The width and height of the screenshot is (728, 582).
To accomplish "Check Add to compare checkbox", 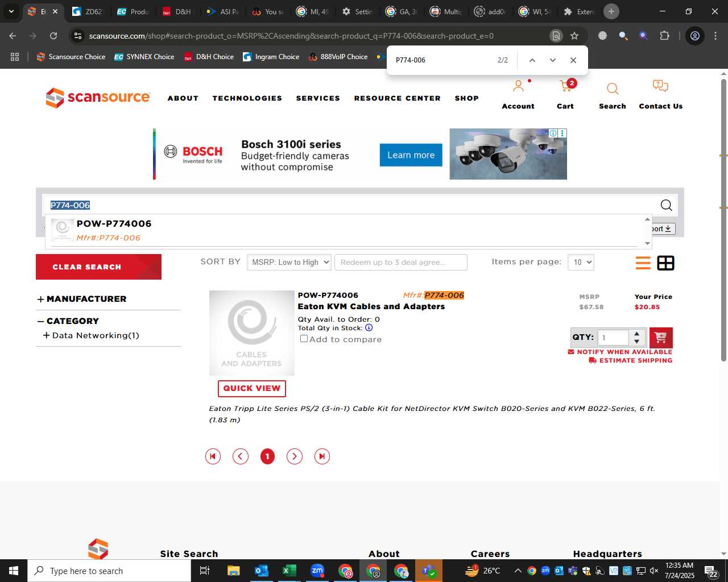I will (304, 339).
